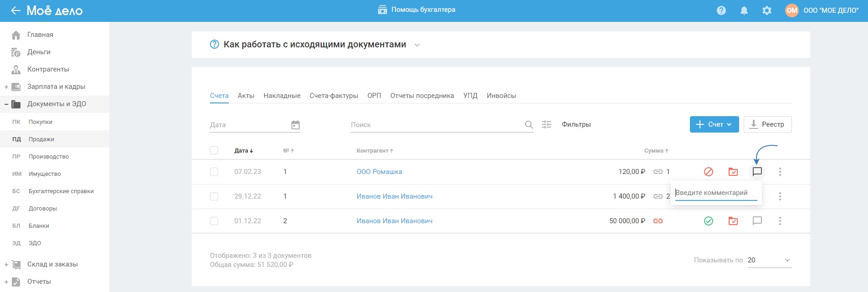Open calendar picker in Дата field
868x292 pixels.
click(296, 125)
